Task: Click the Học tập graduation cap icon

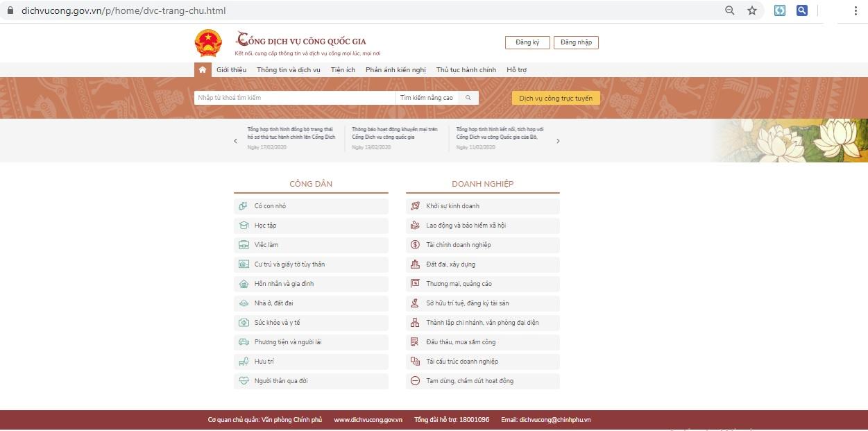Action: pos(243,226)
